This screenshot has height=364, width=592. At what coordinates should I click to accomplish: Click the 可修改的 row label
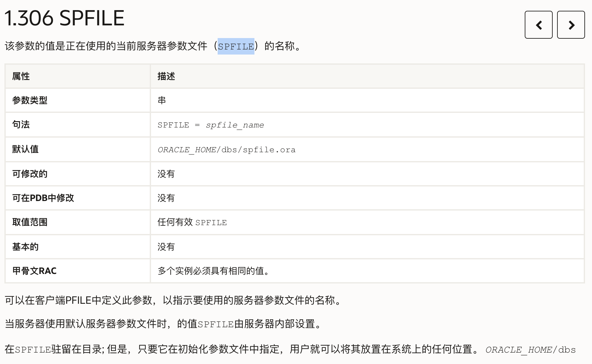[30, 174]
